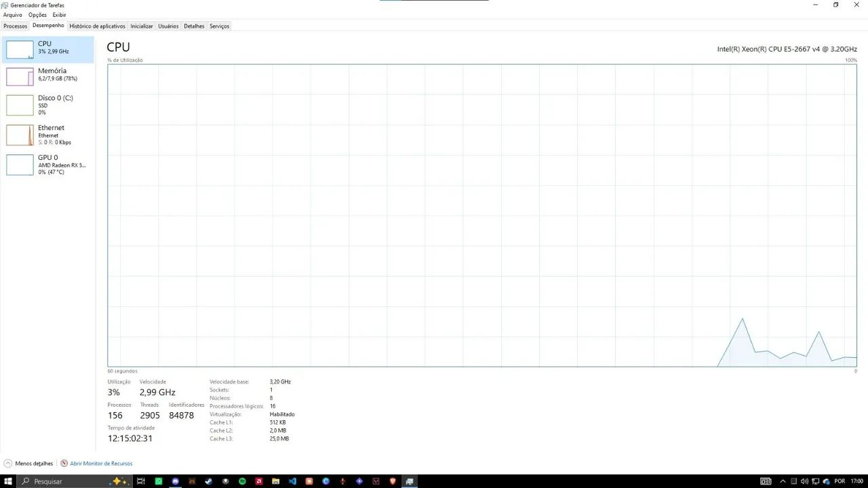The image size is (868, 488).
Task: Open the Detalhes tab
Action: click(x=194, y=26)
